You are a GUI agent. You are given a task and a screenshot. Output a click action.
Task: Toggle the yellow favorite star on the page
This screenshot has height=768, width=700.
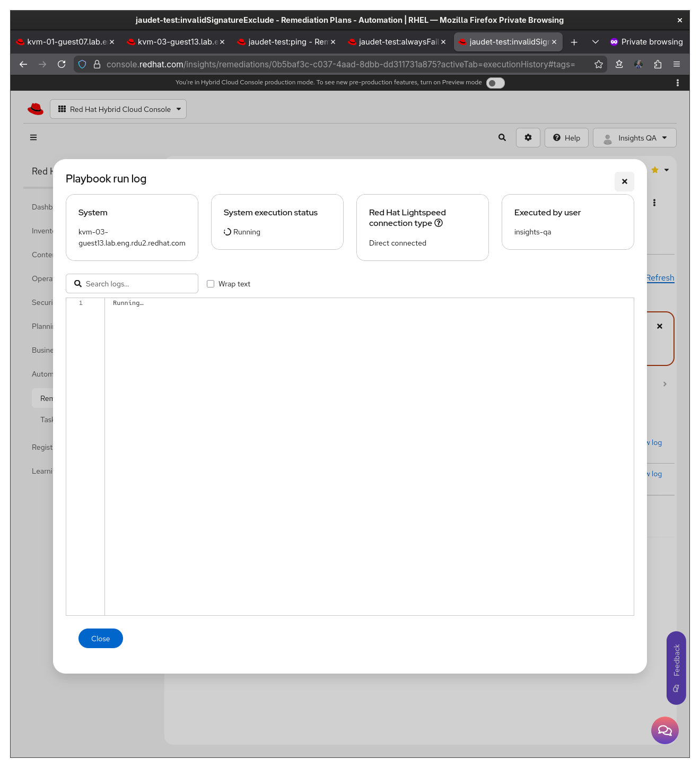[655, 170]
